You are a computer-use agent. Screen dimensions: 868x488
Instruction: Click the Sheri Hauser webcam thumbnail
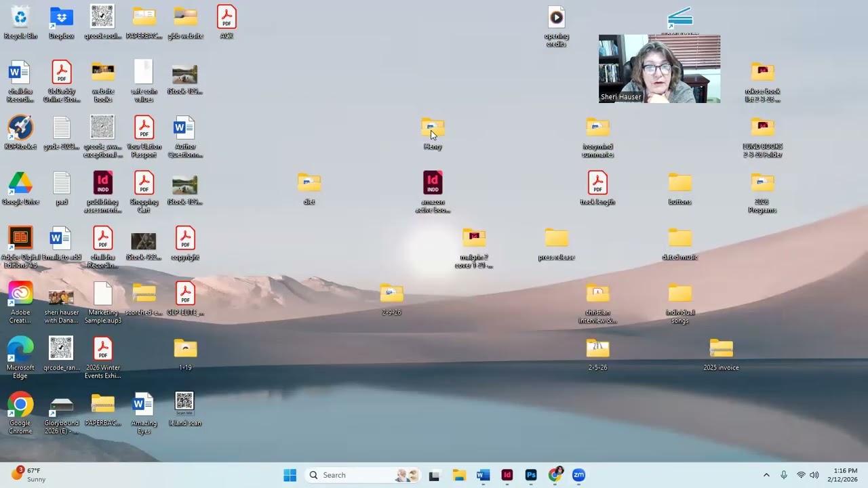(x=659, y=68)
